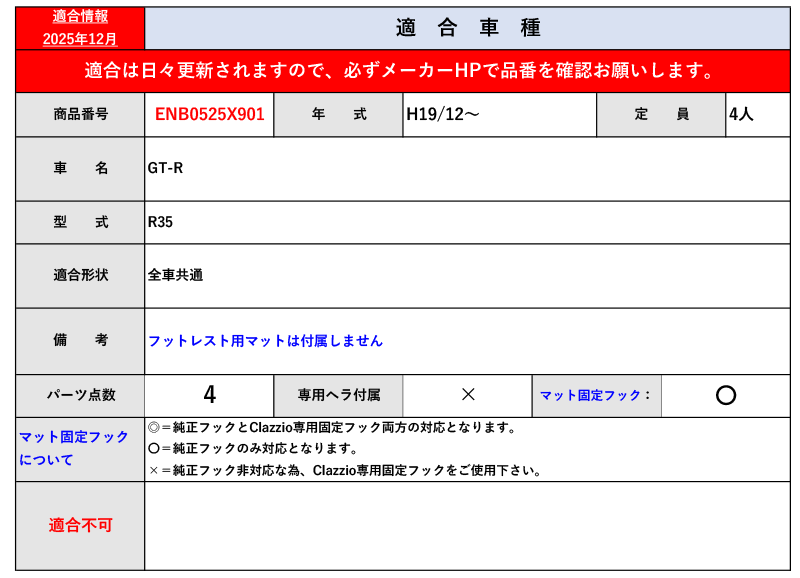Screen dimensions: 800x578
Task: Click the red 適合不可 label
Action: tap(80, 525)
